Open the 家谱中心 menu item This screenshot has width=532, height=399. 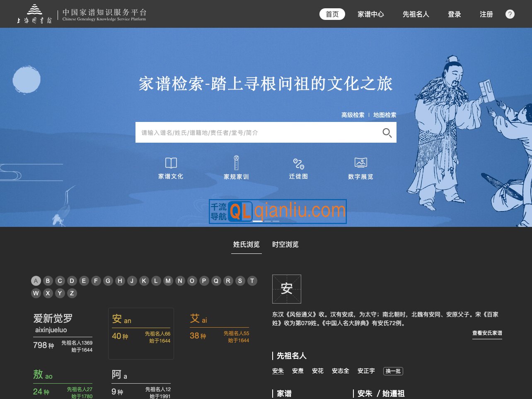click(x=371, y=14)
